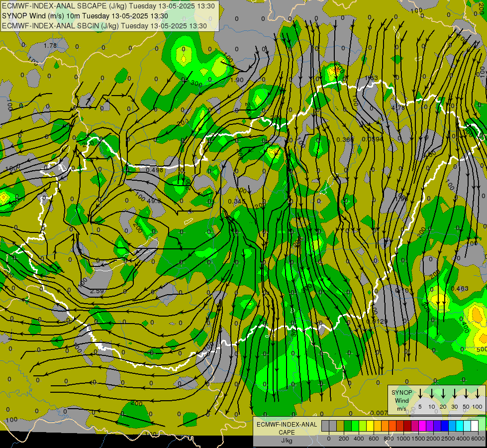Pick the leftmost gray swatch in CAPE colorbar
This screenshot has width=487, height=448.
click(x=325, y=426)
